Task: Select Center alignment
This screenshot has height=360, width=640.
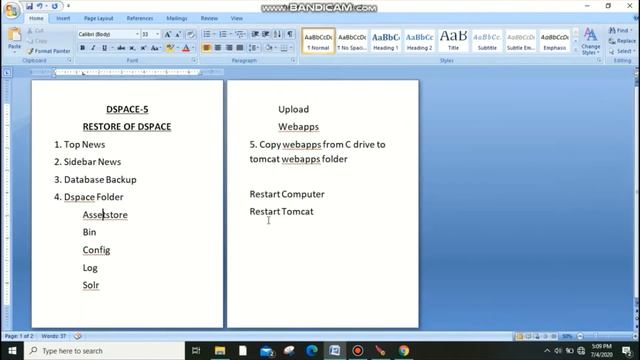Action: pyautogui.click(x=218, y=48)
